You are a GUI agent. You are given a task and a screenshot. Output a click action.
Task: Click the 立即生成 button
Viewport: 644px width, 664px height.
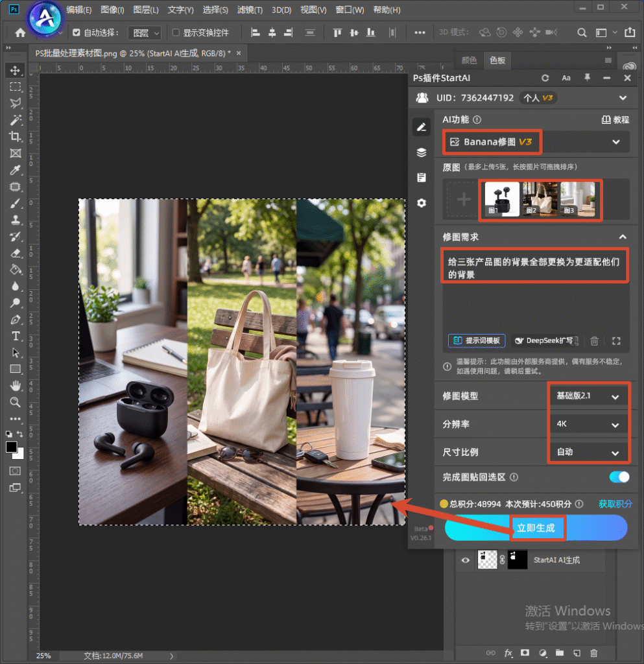coord(536,528)
